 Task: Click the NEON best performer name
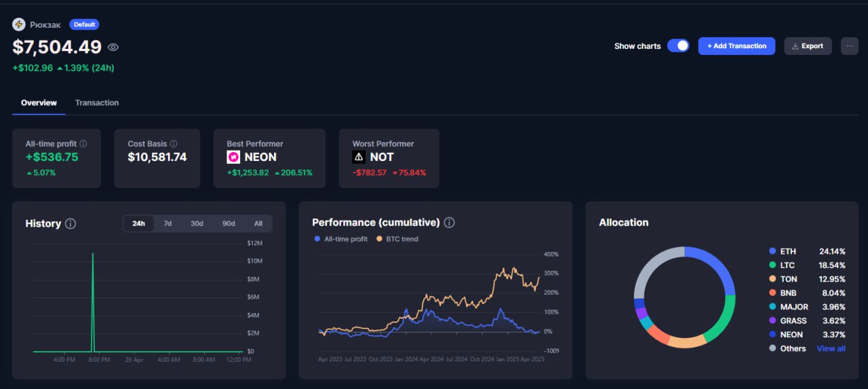(260, 157)
